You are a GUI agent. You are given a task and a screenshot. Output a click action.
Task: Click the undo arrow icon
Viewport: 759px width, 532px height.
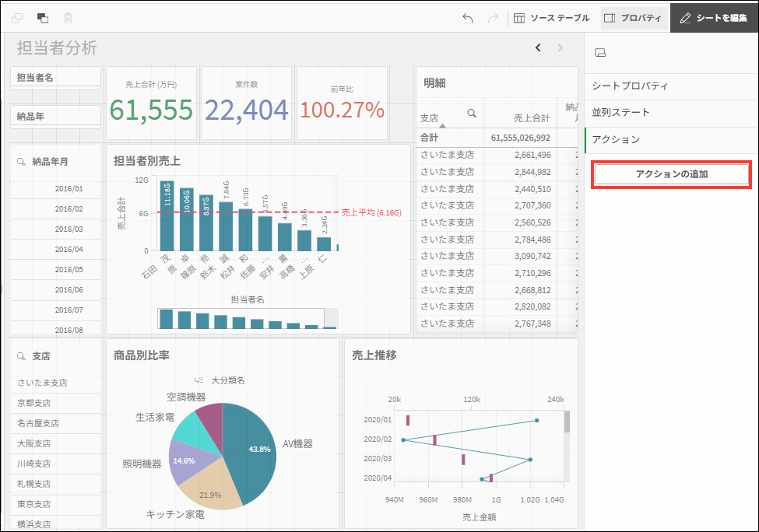468,18
